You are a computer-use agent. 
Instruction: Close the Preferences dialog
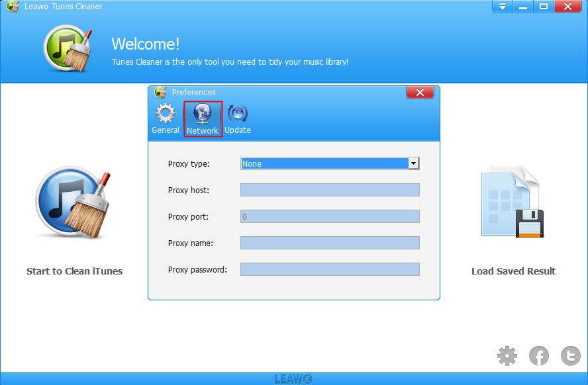click(x=420, y=92)
